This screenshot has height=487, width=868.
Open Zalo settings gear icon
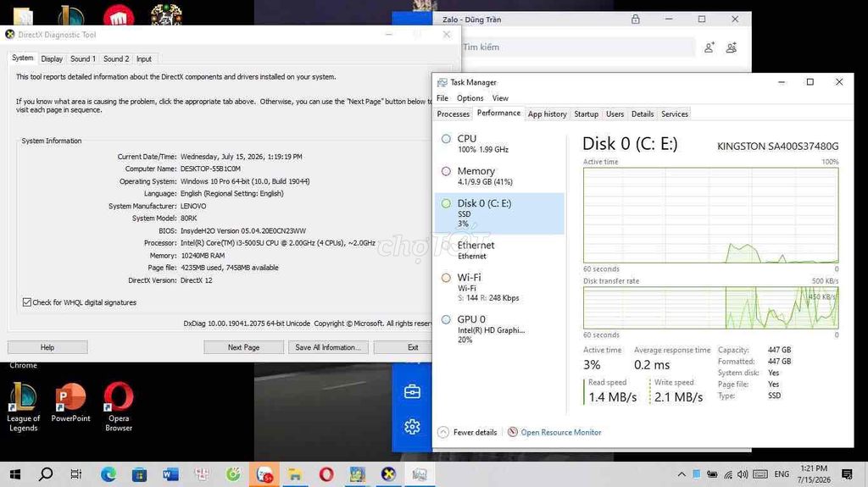click(x=412, y=427)
